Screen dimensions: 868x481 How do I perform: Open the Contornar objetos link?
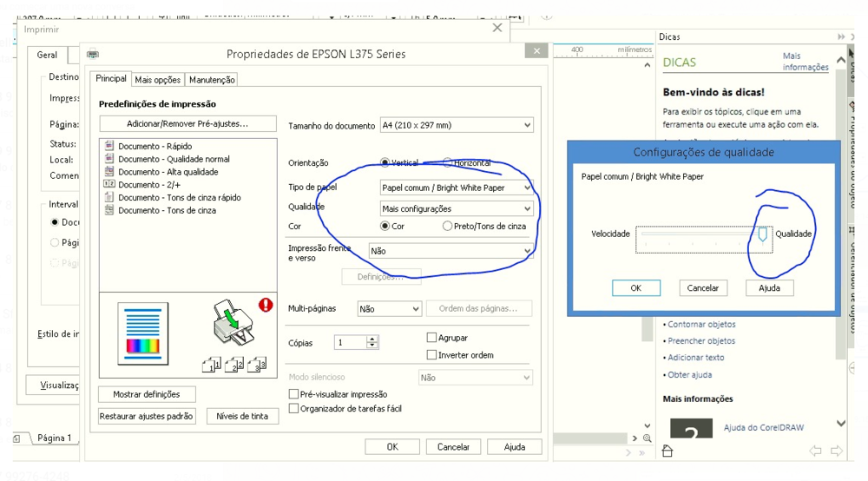pos(701,325)
